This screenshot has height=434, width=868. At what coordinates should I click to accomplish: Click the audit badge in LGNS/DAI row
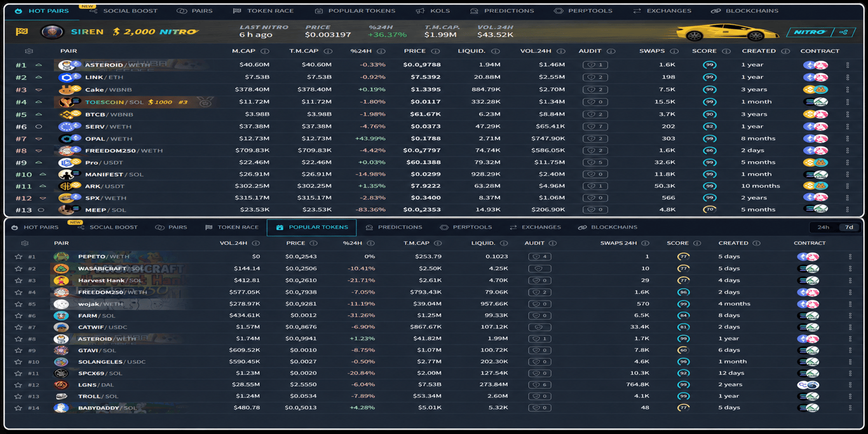click(539, 384)
